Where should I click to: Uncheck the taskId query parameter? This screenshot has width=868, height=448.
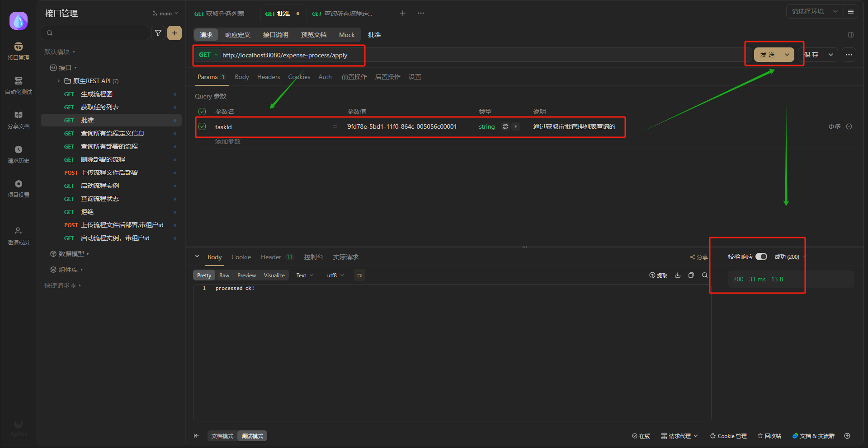click(x=202, y=126)
